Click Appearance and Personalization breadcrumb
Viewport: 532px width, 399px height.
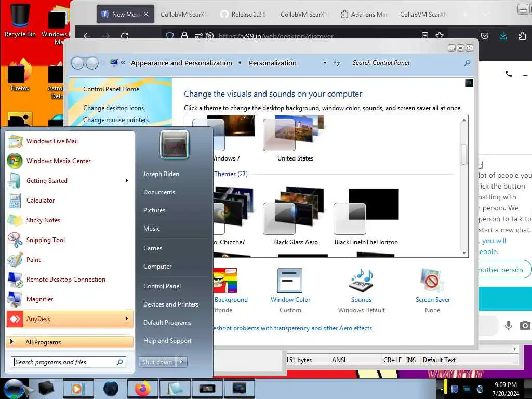(x=181, y=63)
